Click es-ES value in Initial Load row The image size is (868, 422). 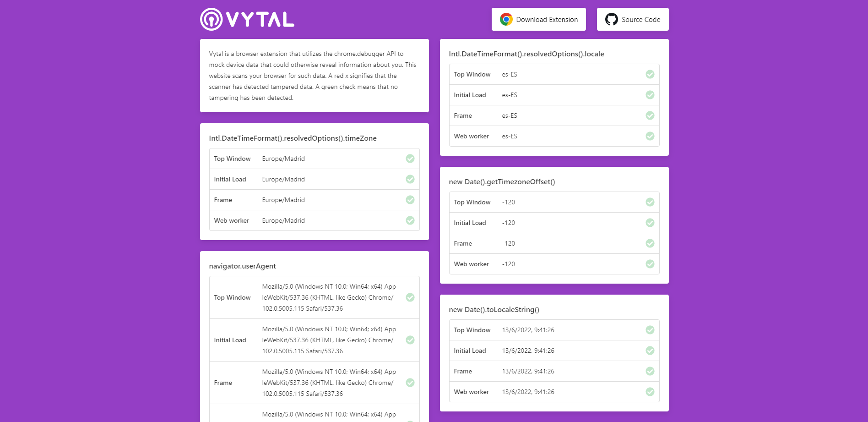pyautogui.click(x=510, y=95)
